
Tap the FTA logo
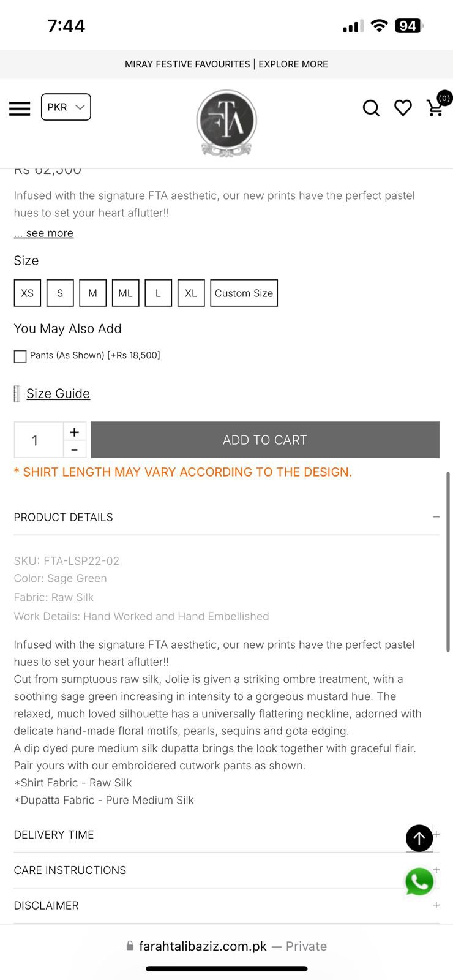pyautogui.click(x=226, y=123)
